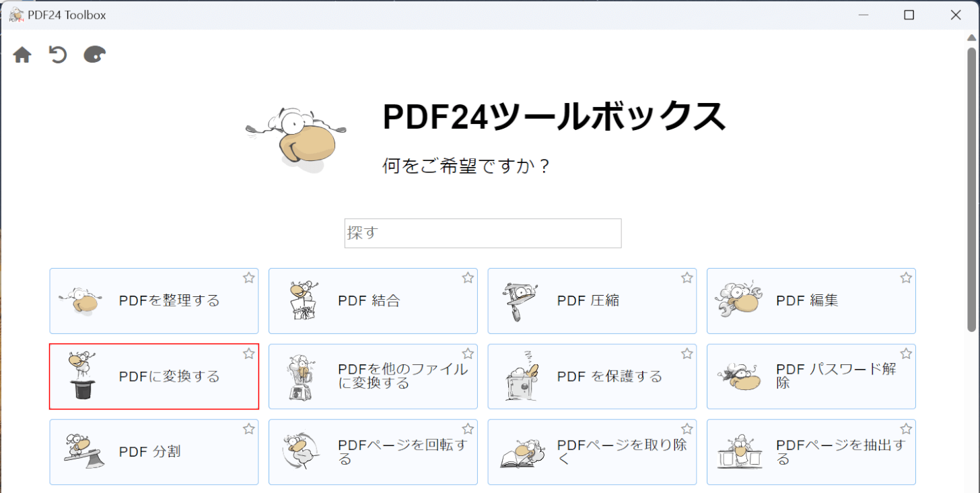Open PDFページを抽出する
Image resolution: width=980 pixels, height=493 pixels.
pos(811,452)
